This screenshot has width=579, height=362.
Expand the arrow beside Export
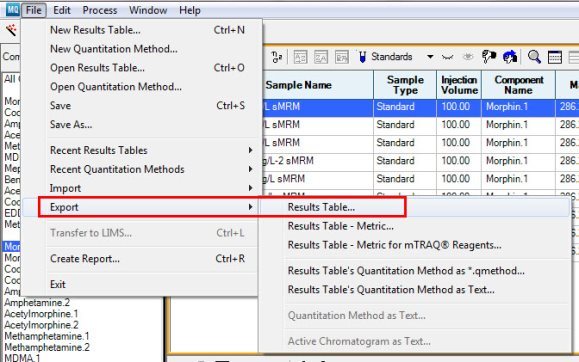tap(251, 207)
